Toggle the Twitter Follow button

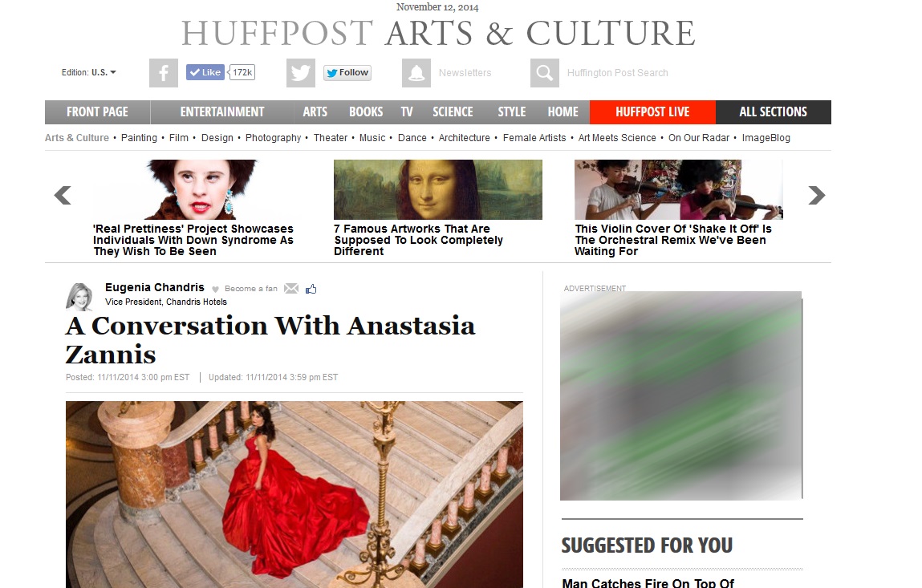pyautogui.click(x=347, y=72)
